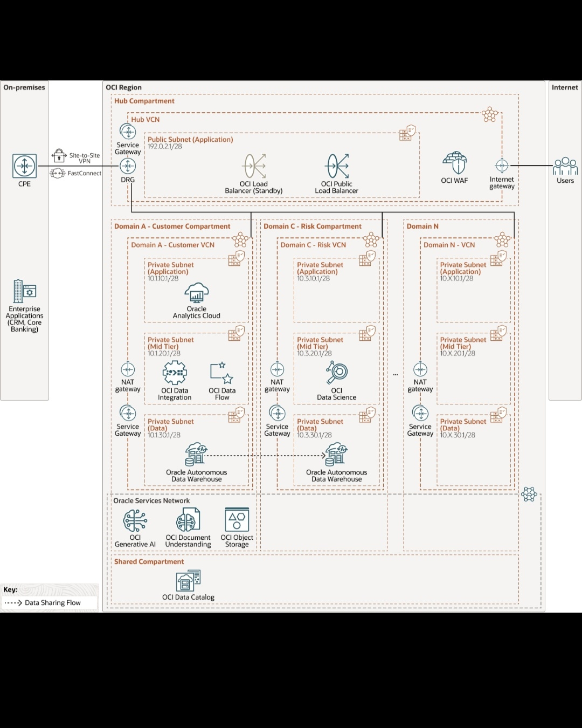Select the OCI Object Storage icon

point(237,520)
